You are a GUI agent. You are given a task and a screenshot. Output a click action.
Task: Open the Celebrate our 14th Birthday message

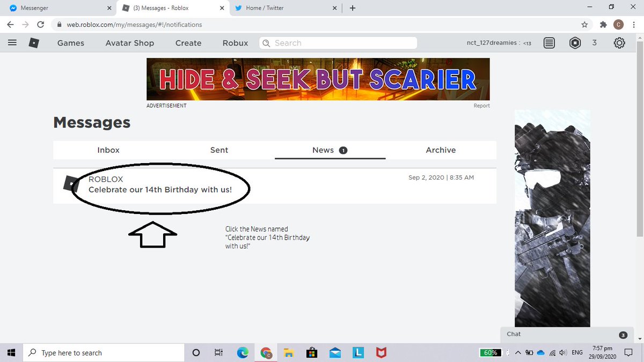click(275, 186)
